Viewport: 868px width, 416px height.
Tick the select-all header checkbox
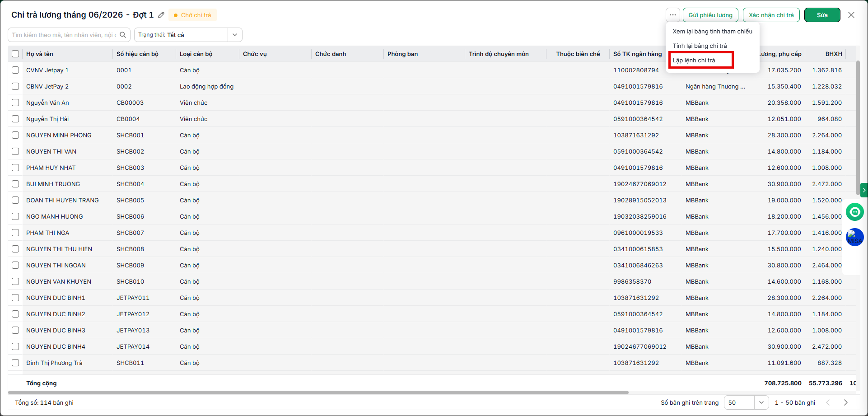tap(15, 54)
